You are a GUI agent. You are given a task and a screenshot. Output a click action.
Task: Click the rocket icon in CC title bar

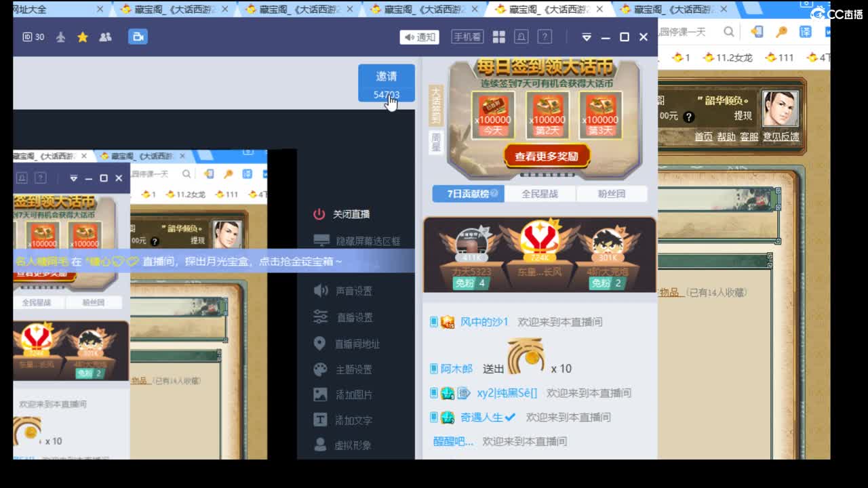pyautogui.click(x=61, y=37)
